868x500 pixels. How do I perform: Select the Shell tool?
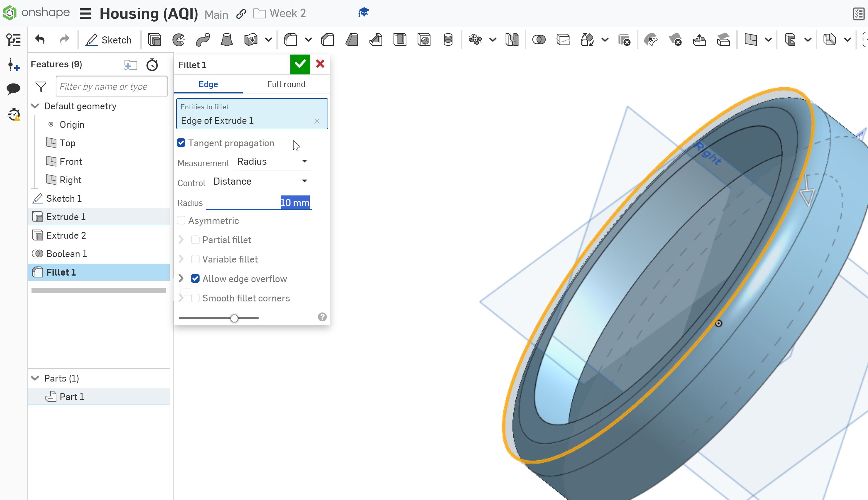pyautogui.click(x=400, y=39)
